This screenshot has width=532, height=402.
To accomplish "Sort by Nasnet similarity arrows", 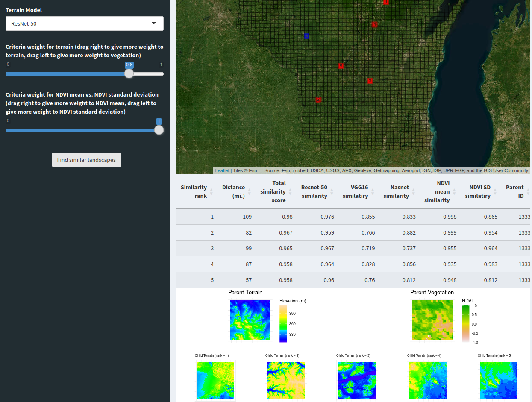I will point(413,192).
